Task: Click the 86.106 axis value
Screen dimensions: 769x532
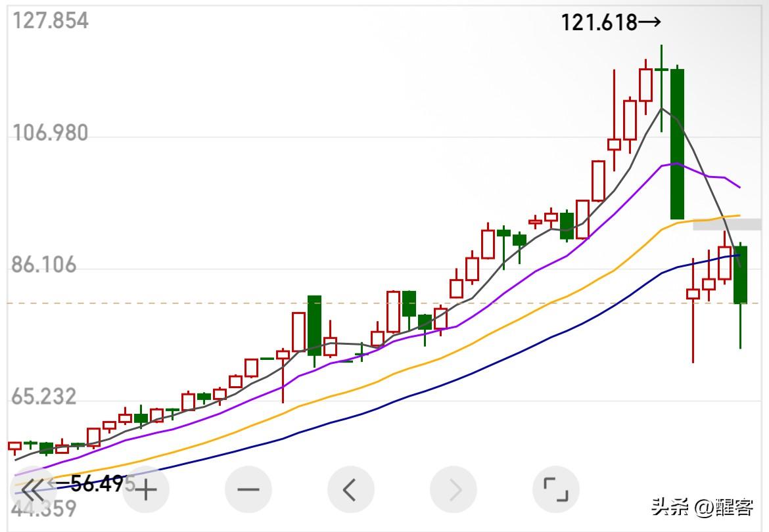Action: coord(44,265)
